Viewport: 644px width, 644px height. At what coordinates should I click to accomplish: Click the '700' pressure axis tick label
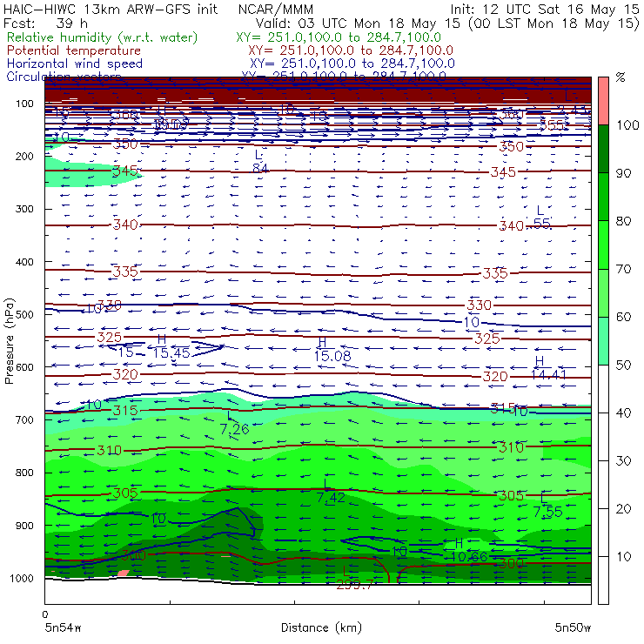(24, 419)
